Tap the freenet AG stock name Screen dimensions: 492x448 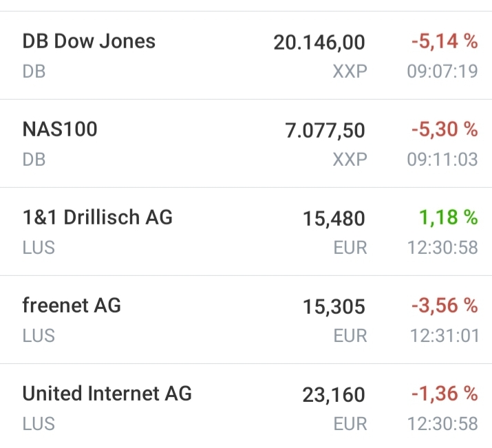(72, 306)
